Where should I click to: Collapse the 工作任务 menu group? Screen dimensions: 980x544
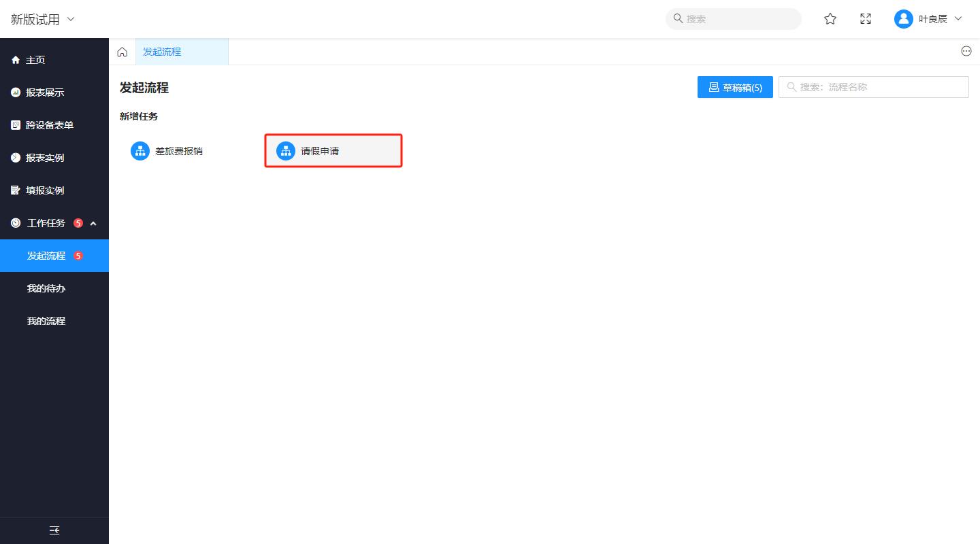93,223
